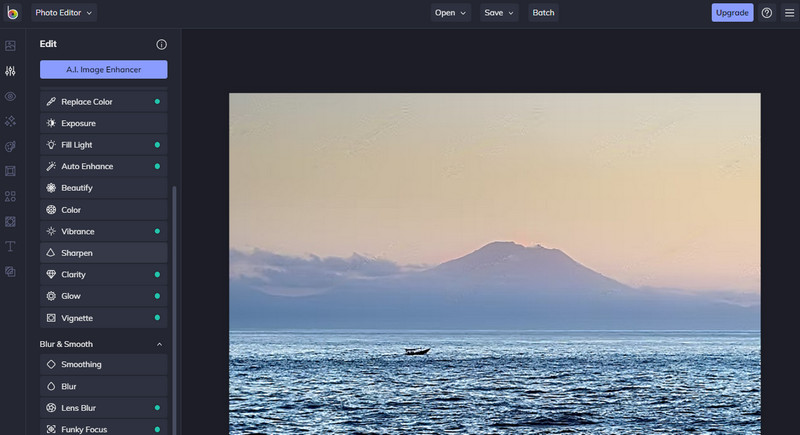Click the Batch button
The image size is (800, 435).
[x=543, y=13]
